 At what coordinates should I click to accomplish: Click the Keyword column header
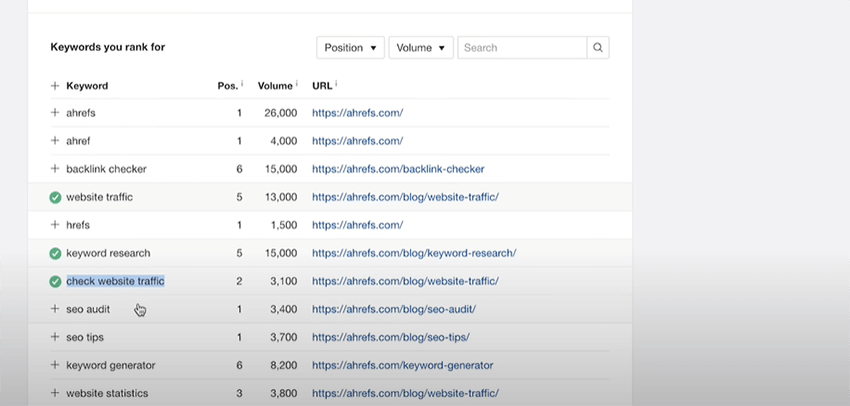[87, 86]
